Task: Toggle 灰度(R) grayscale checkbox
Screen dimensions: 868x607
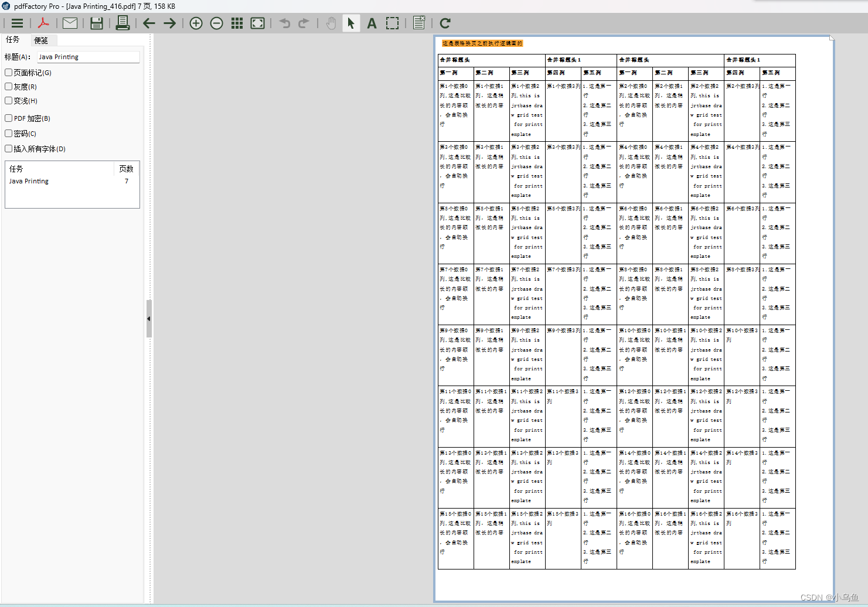Action: point(9,87)
